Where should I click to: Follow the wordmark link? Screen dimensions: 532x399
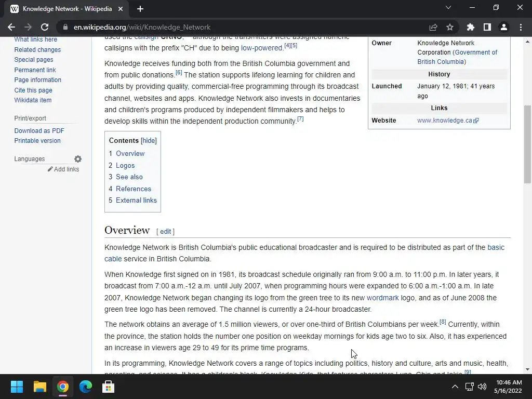click(x=383, y=298)
